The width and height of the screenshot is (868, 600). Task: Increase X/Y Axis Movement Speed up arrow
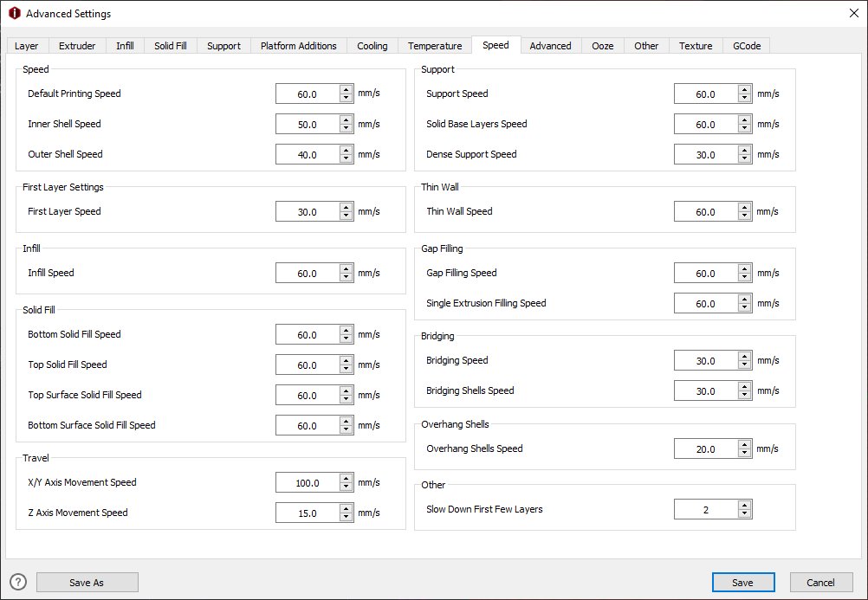click(x=347, y=478)
